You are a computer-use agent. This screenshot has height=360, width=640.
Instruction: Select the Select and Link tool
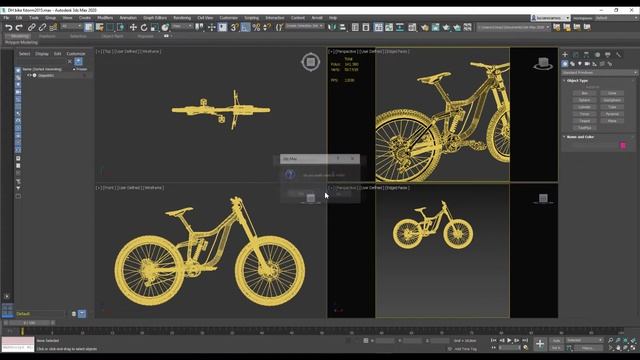[x=31, y=27]
